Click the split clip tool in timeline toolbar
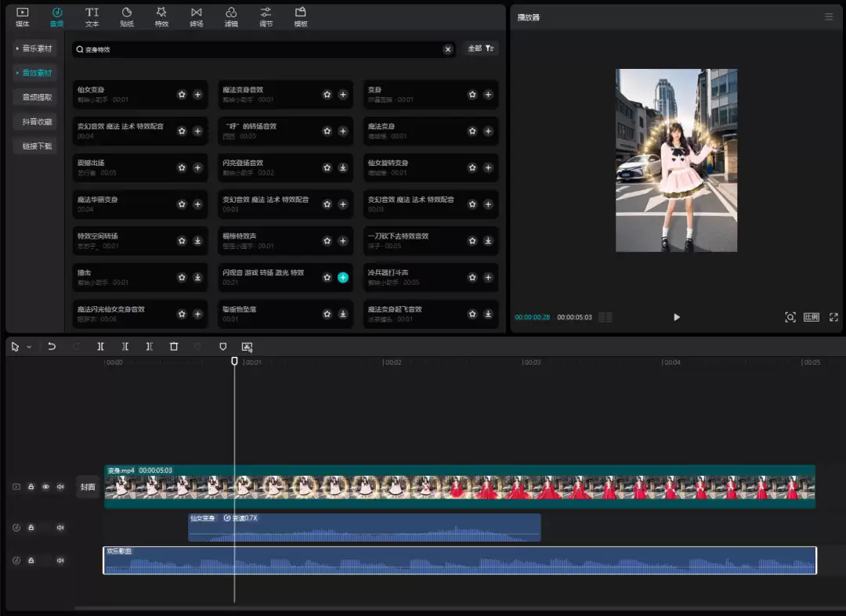The height and width of the screenshot is (616, 846). click(100, 346)
